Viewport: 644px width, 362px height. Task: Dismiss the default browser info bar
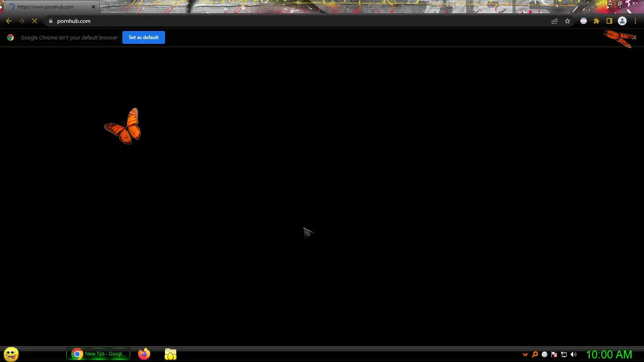click(634, 37)
